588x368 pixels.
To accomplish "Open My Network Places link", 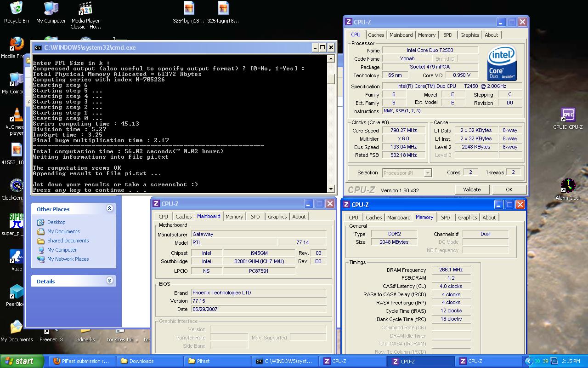I will [x=68, y=259].
